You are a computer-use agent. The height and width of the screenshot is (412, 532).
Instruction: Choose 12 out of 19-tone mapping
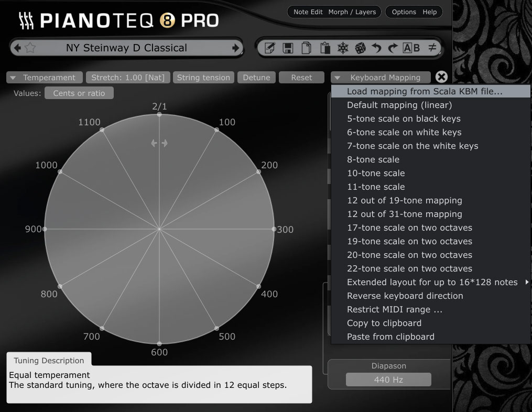click(430, 200)
